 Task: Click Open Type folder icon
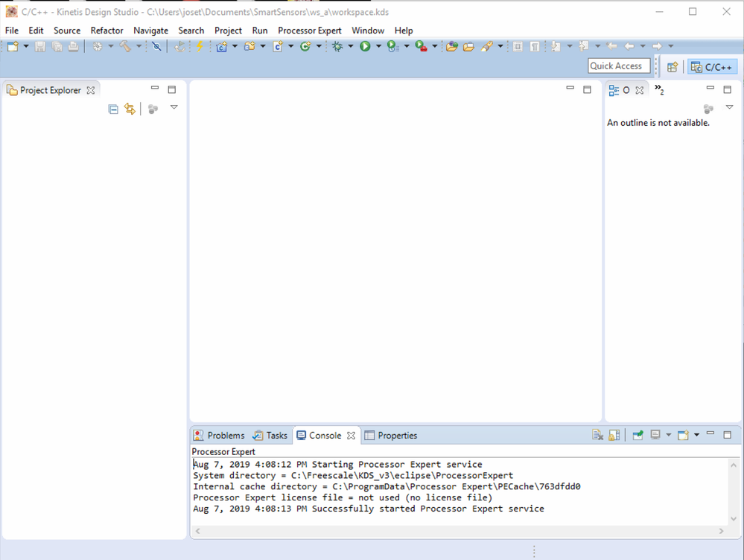point(452,46)
